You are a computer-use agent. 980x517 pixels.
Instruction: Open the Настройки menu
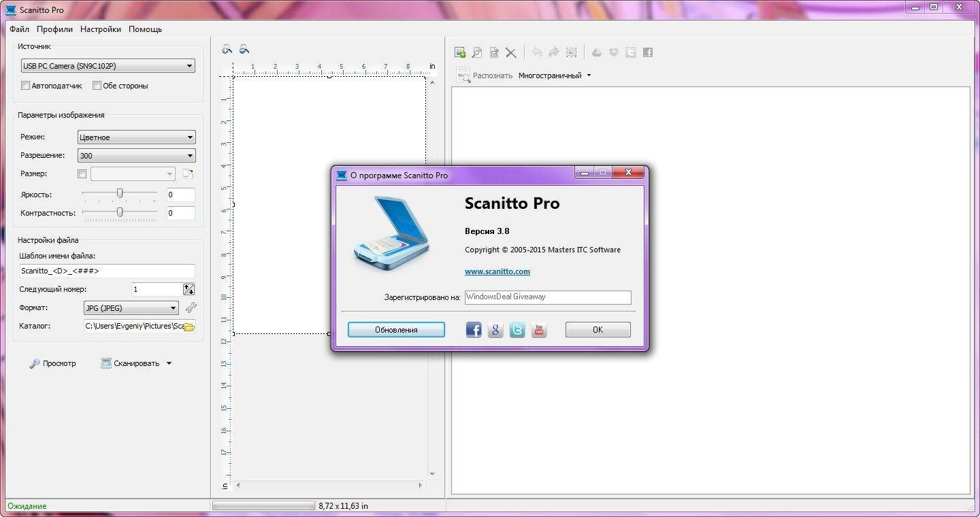tap(101, 29)
